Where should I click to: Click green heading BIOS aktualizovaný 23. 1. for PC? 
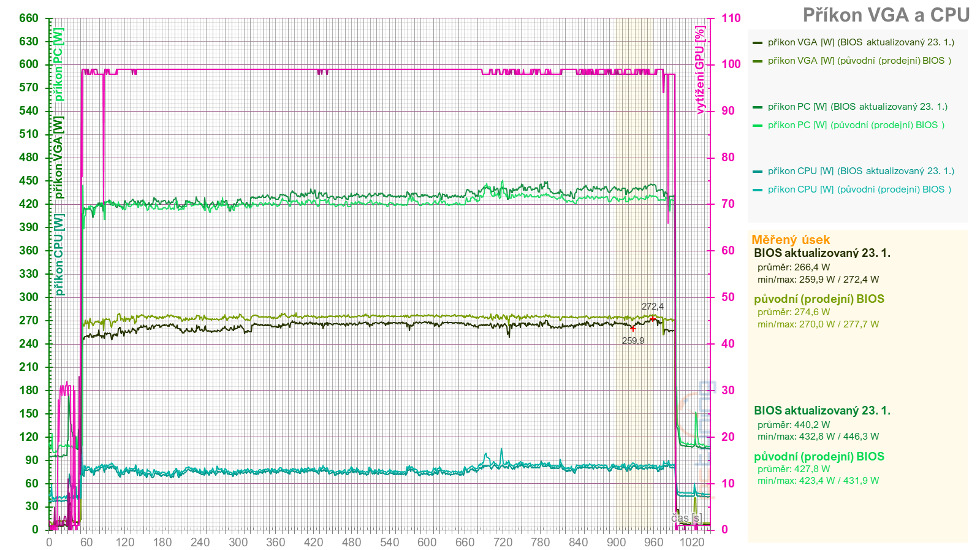click(822, 411)
